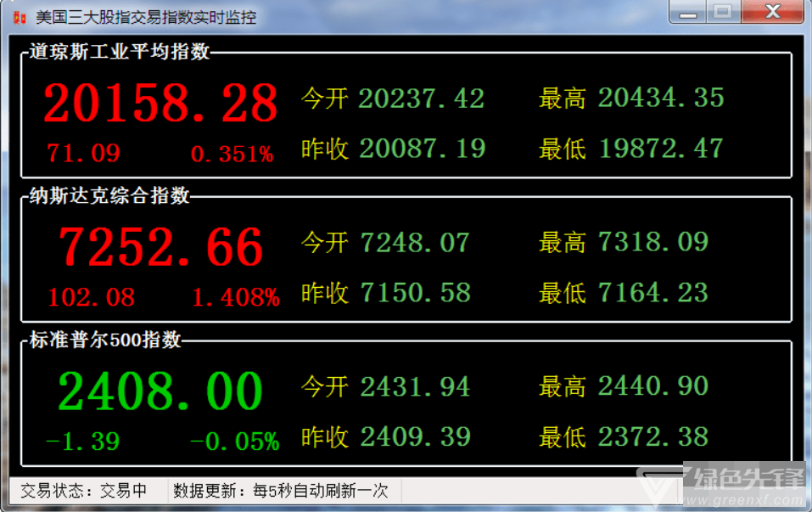Click the Dow 最低 value 19872.47
The image size is (812, 512).
coord(661,149)
